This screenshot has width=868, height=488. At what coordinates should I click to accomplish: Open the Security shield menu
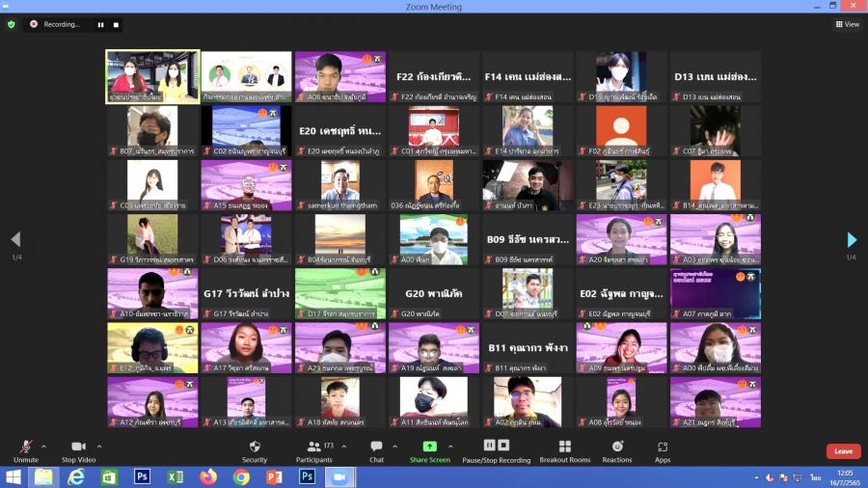pos(255,449)
